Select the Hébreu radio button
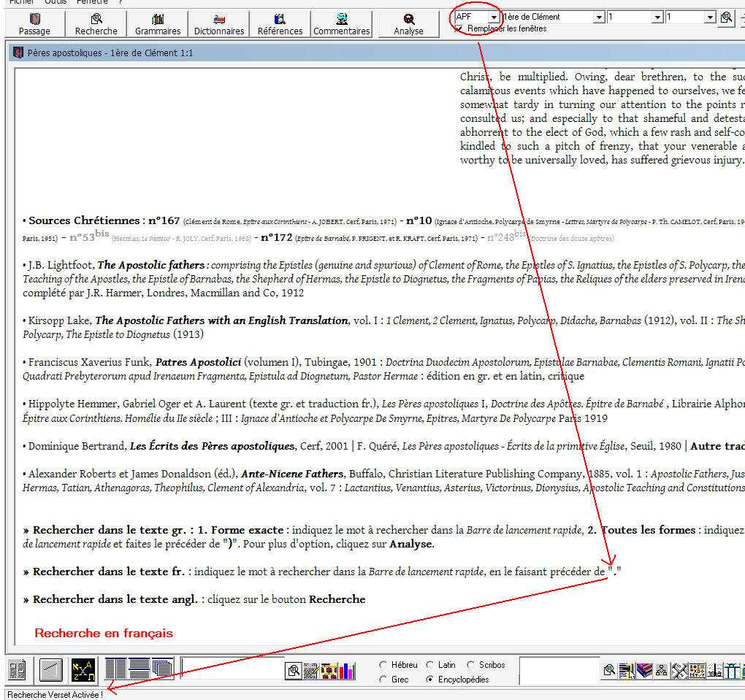This screenshot has width=745, height=700. (x=383, y=665)
